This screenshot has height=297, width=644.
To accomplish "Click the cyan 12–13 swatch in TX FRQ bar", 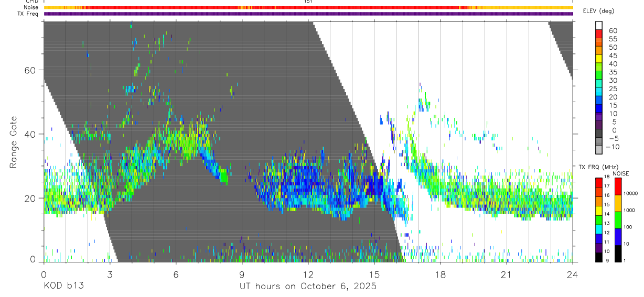I will [x=599, y=229].
